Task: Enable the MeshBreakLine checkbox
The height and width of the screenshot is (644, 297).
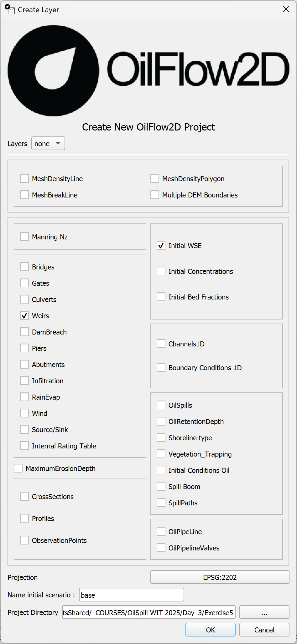Action: 24,195
